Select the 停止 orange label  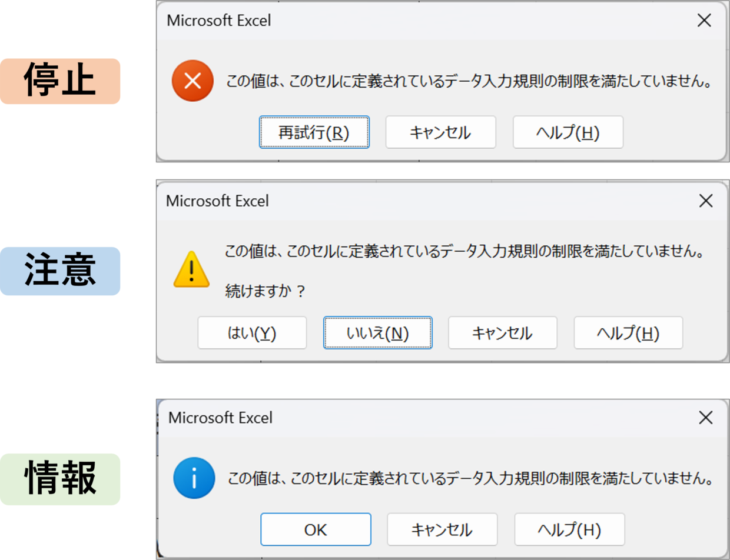point(60,81)
